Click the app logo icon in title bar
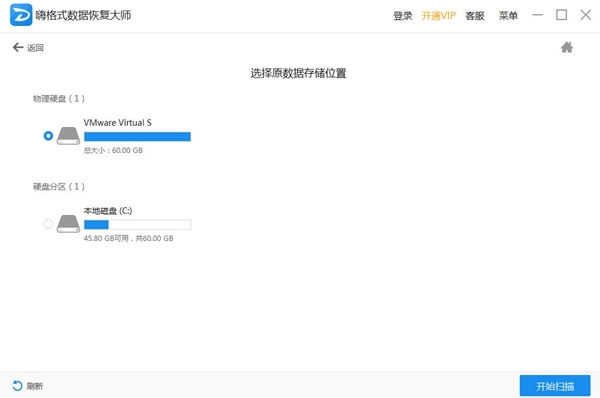 click(x=21, y=15)
